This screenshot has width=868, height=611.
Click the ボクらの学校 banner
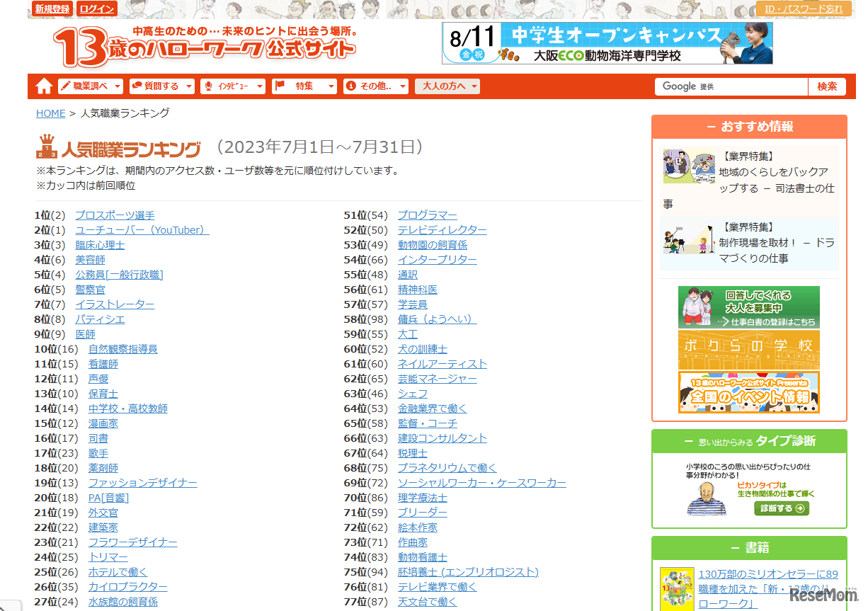point(749,350)
